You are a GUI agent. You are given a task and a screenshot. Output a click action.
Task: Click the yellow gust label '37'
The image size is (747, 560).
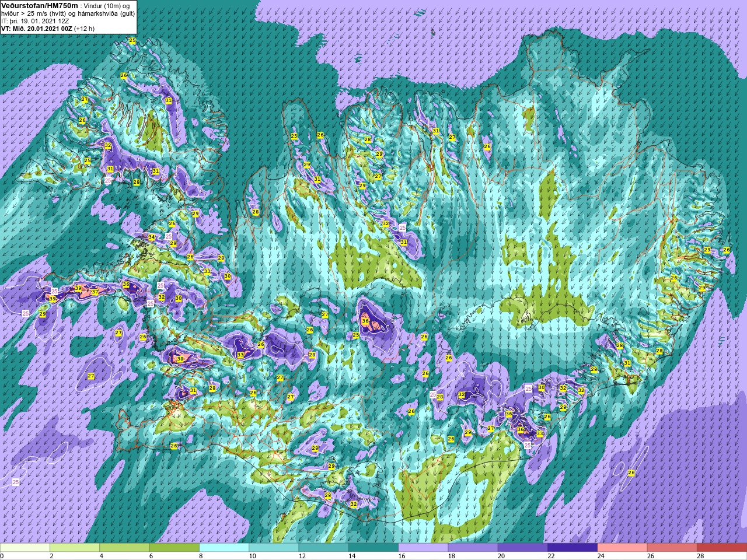[95, 292]
